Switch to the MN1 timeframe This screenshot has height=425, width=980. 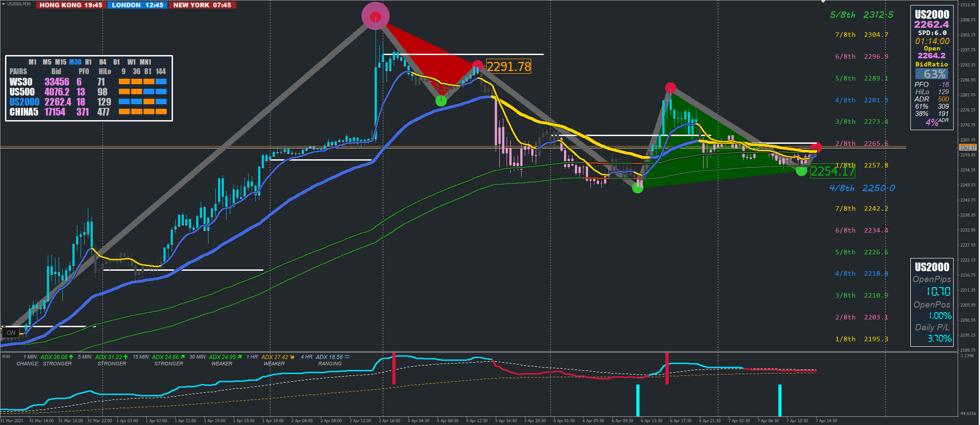(x=146, y=62)
